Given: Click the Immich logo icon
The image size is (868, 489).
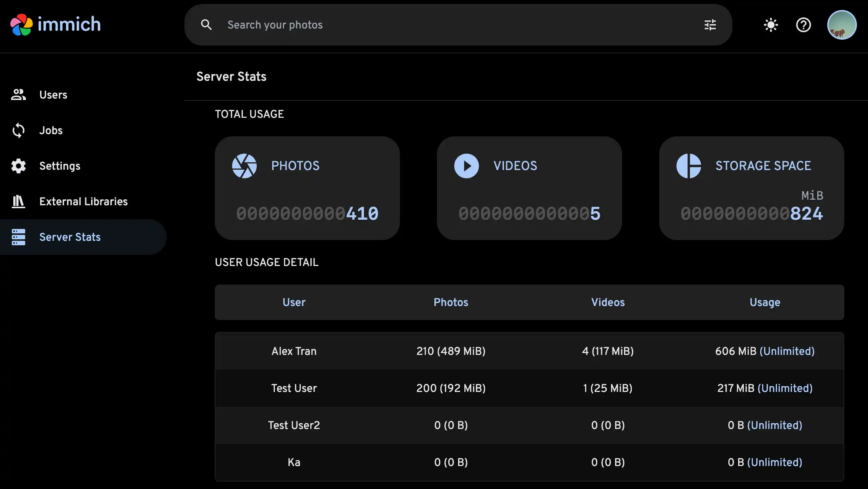Looking at the screenshot, I should click(x=21, y=24).
